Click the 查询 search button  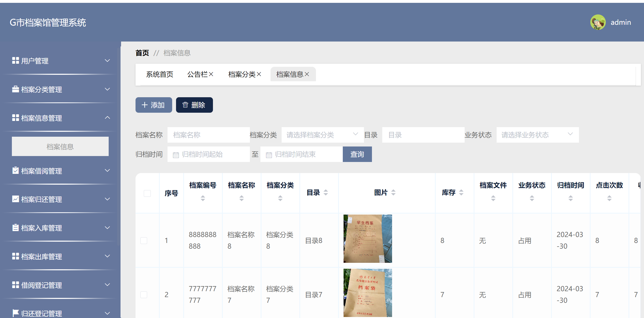pyautogui.click(x=357, y=154)
